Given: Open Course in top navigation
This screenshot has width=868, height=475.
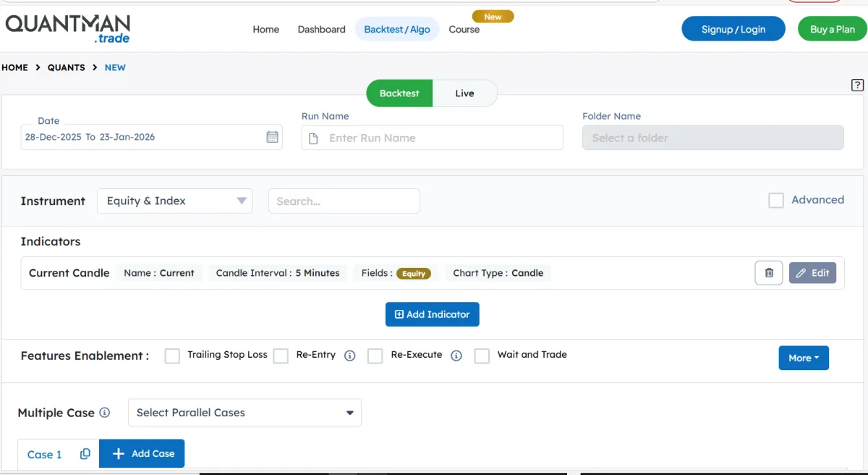Looking at the screenshot, I should coord(464,30).
